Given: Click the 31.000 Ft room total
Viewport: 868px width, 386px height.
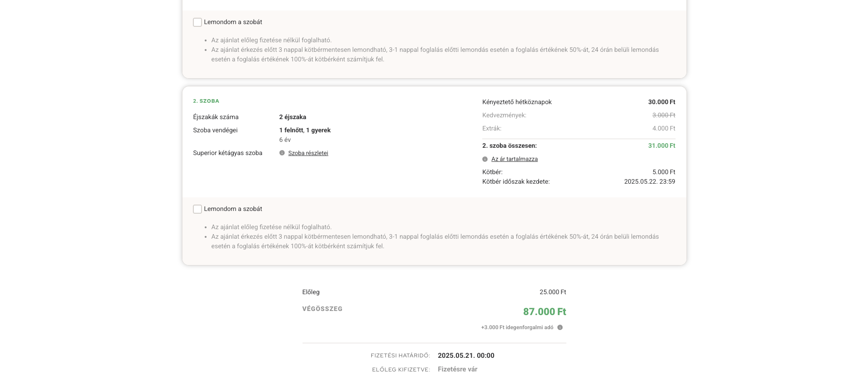Looking at the screenshot, I should pos(661,146).
